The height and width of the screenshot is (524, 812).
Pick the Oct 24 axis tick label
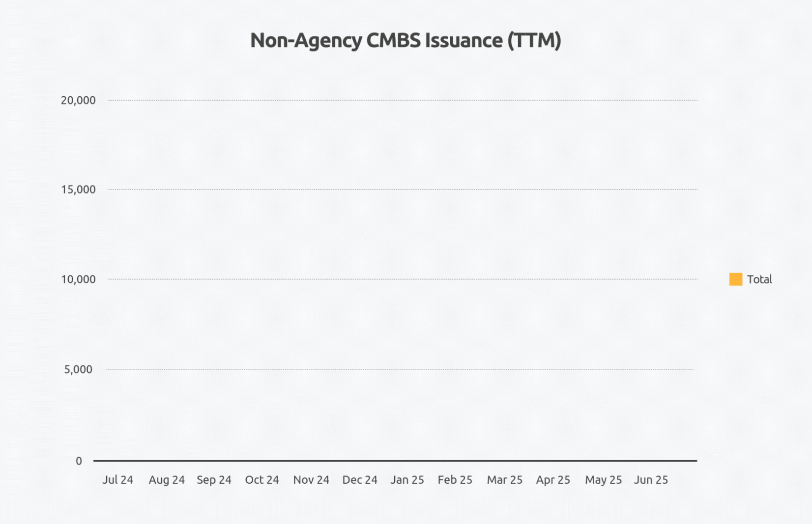pos(262,480)
